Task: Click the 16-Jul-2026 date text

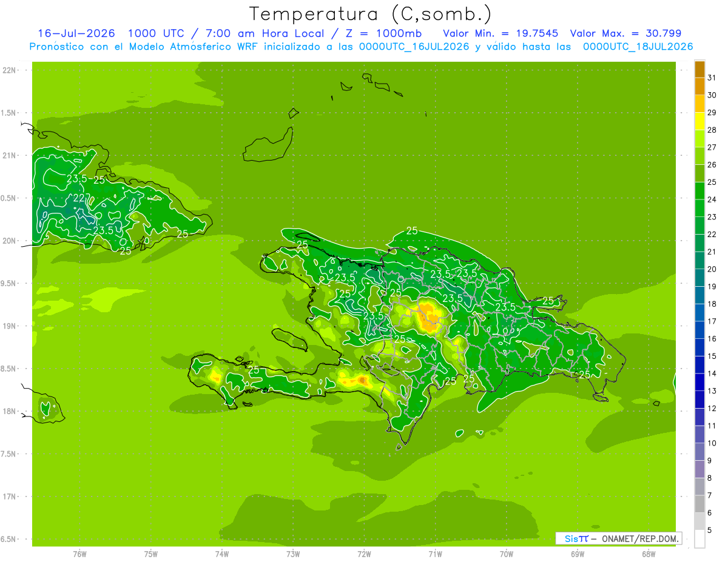Action: click(76, 33)
